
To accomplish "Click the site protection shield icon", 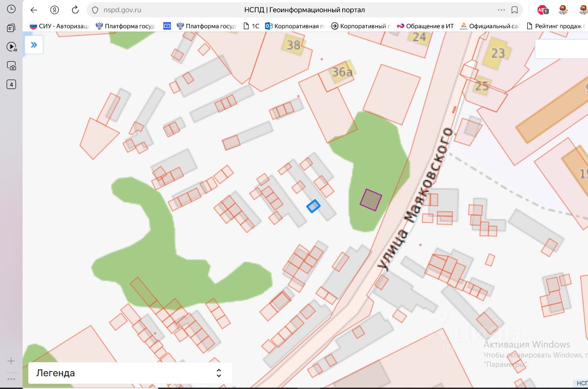I will point(95,10).
